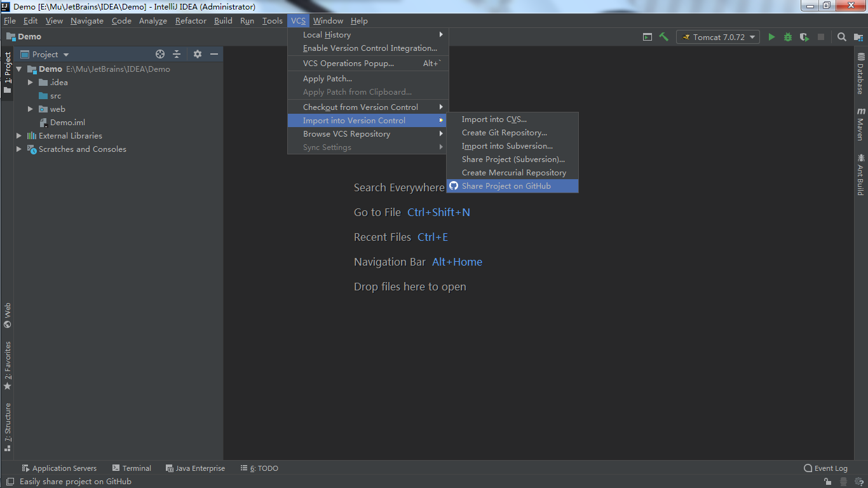868x488 pixels.
Task: Hide the Project panel with minus icon
Action: (214, 54)
